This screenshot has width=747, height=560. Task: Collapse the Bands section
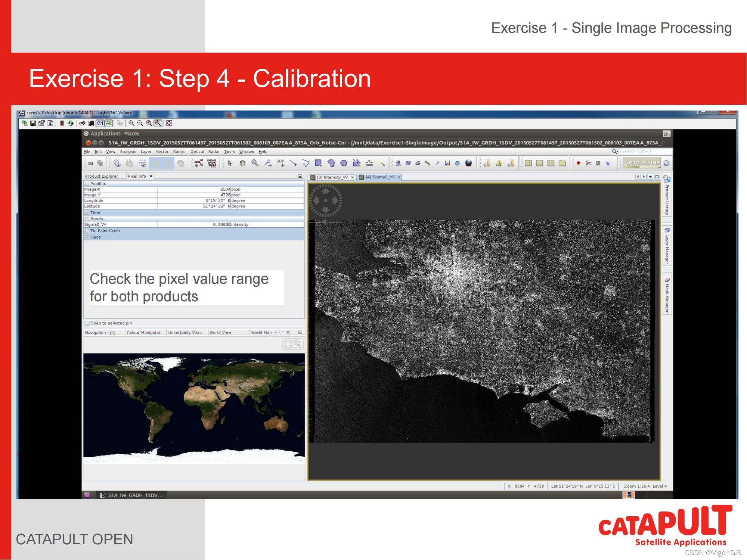[x=87, y=219]
